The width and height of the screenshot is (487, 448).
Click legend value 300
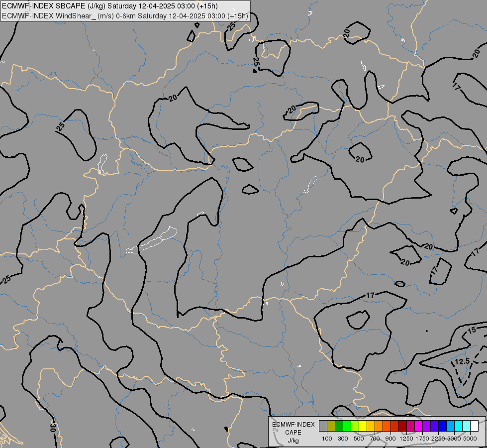point(343,439)
